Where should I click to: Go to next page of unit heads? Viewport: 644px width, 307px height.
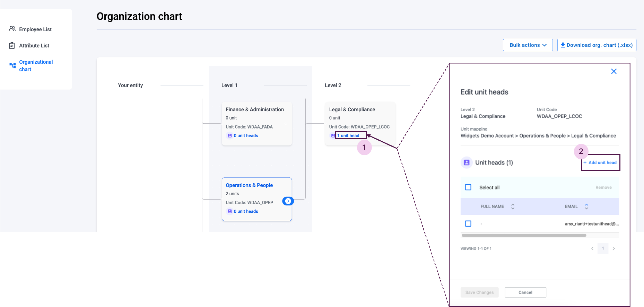(x=614, y=248)
